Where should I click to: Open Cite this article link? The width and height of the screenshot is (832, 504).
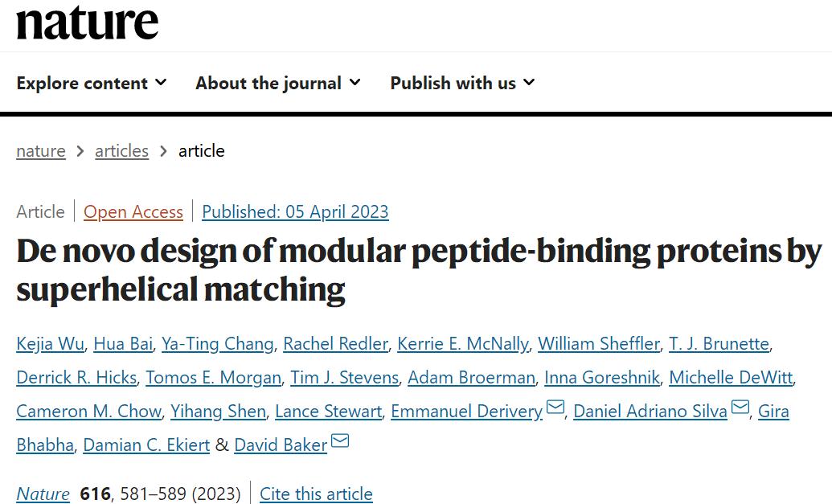click(316, 494)
